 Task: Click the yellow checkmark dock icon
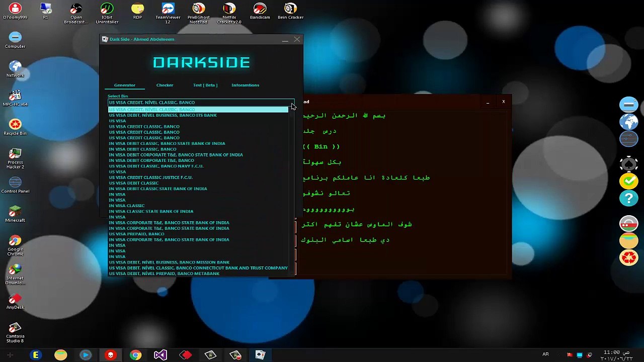tap(629, 181)
